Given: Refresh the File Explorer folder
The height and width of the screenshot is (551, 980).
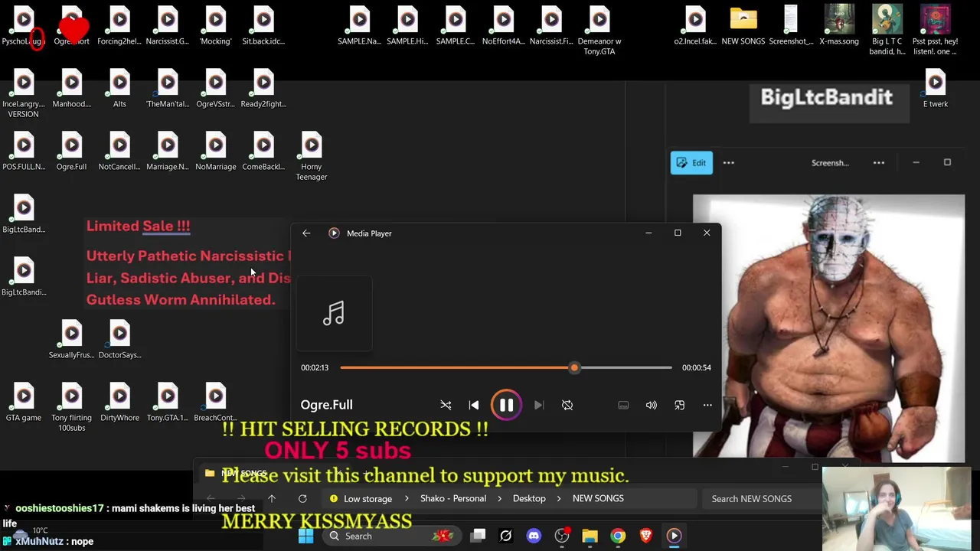Looking at the screenshot, I should (302, 499).
